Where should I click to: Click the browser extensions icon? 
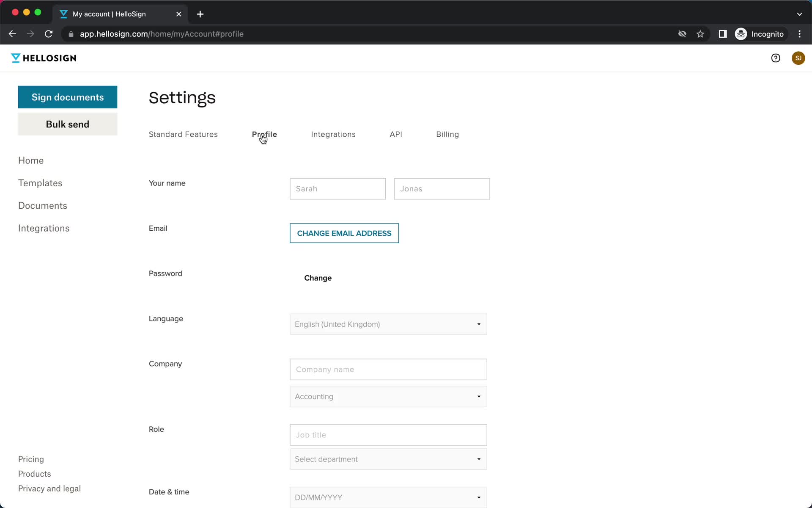722,34
